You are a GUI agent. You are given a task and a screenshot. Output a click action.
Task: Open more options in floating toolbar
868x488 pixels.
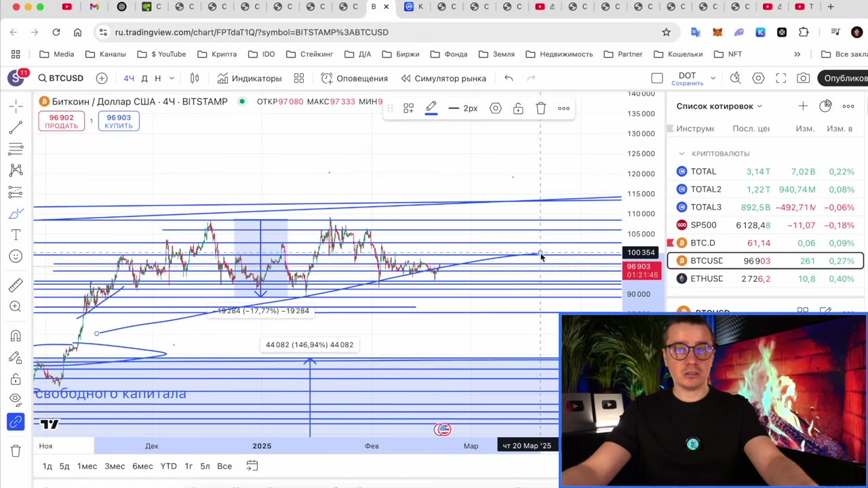point(564,108)
